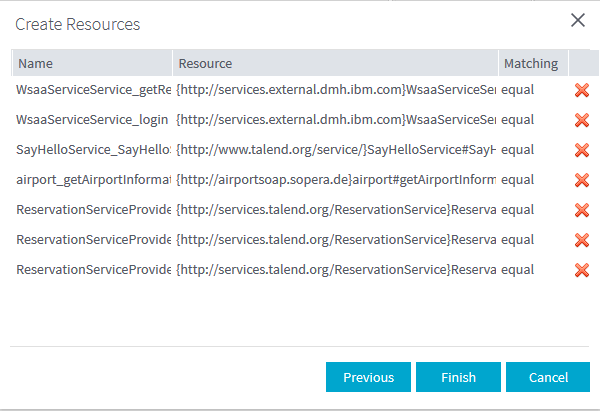Screen dimensions: 600x411
Task: Close the Create Resources dialog
Action: point(577,20)
